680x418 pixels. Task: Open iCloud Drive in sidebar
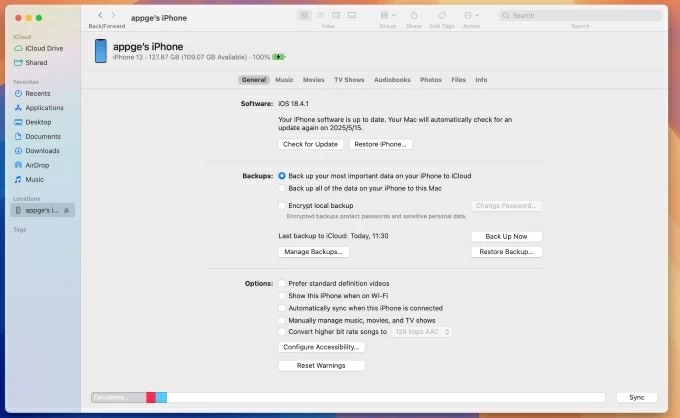(43, 48)
